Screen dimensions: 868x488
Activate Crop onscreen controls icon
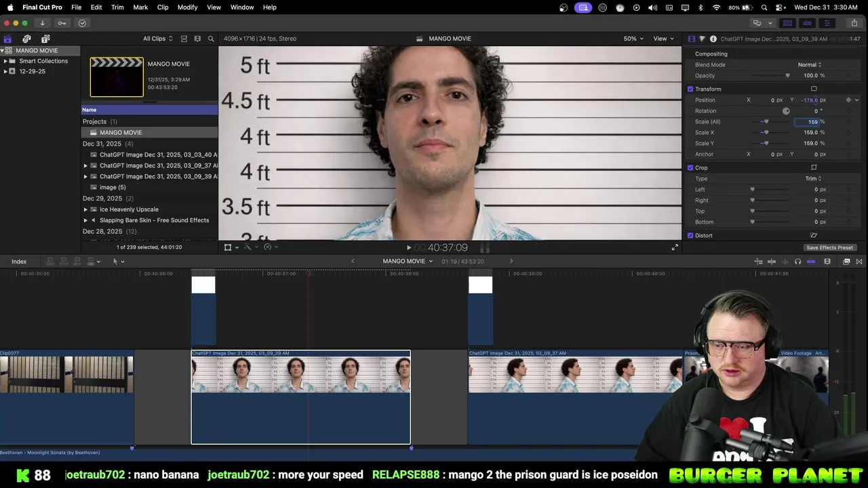tap(814, 167)
